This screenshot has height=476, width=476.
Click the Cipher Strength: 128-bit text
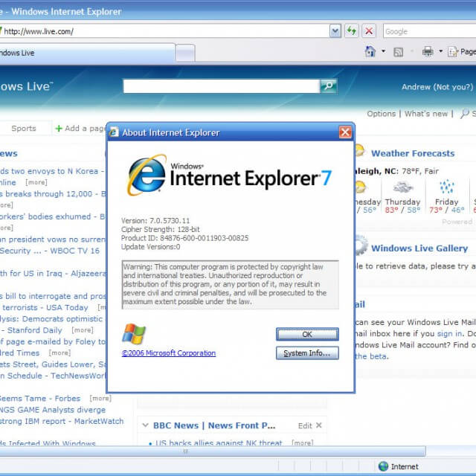click(x=161, y=230)
